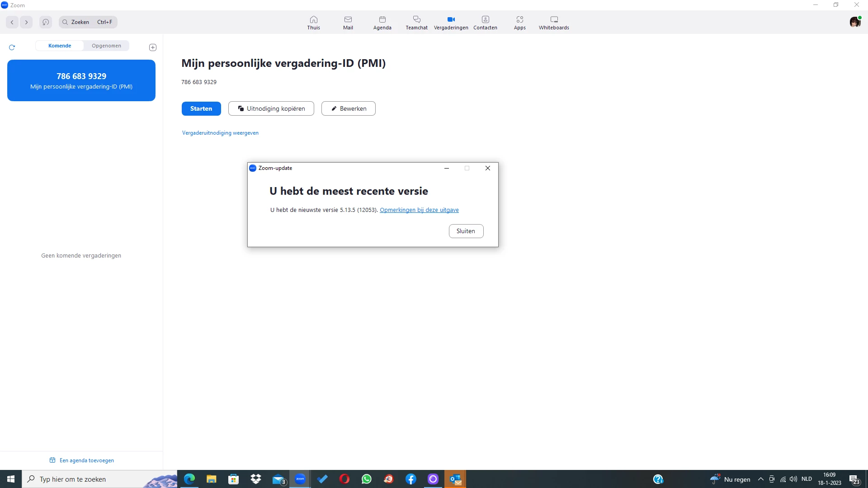The width and height of the screenshot is (868, 488).
Task: Click Bewerken to edit the meeting
Action: click(349, 108)
